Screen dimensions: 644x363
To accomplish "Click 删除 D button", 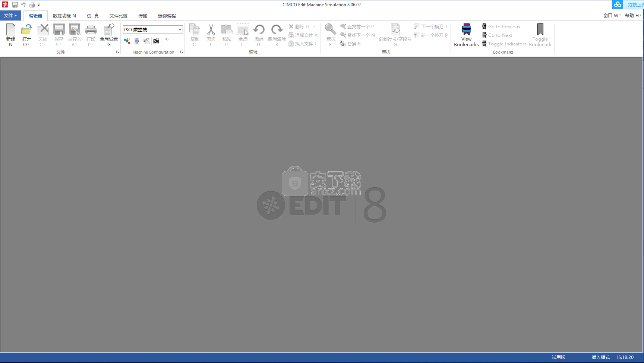I will point(299,26).
